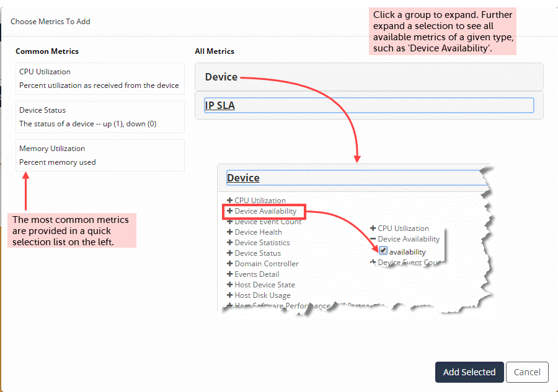Screen dimensions: 558x392
Task: Click the underlined Device header in expanded panel
Action: click(x=243, y=178)
